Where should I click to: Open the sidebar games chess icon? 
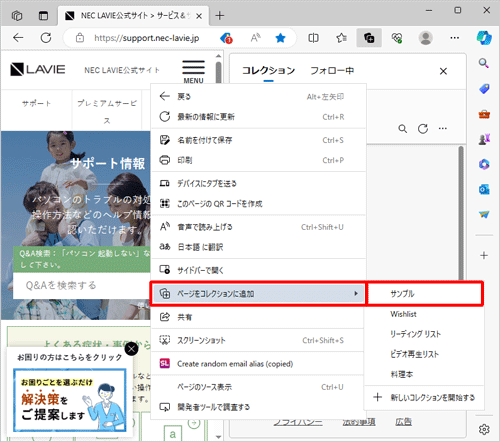click(484, 139)
